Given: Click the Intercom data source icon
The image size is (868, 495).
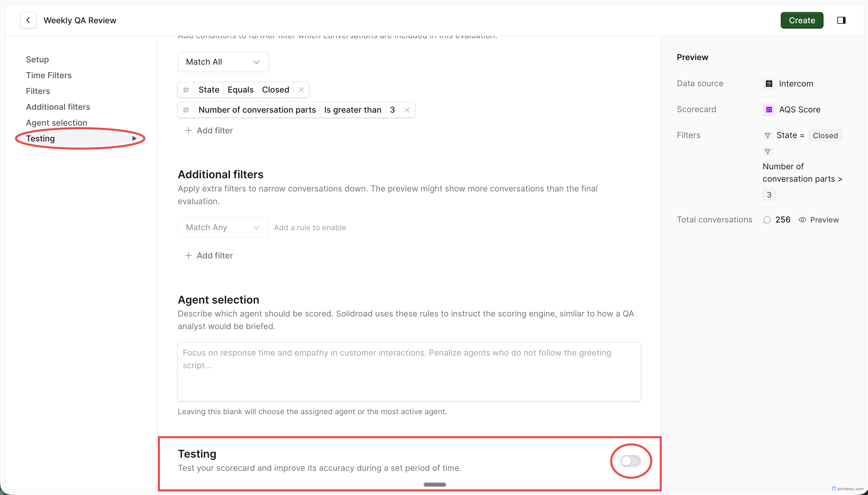Looking at the screenshot, I should tap(769, 84).
